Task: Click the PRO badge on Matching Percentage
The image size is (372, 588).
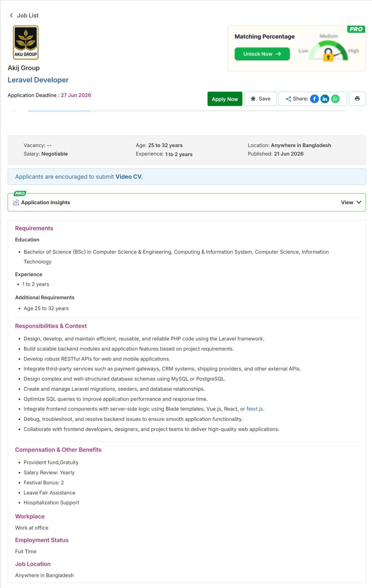Action: pyautogui.click(x=356, y=29)
